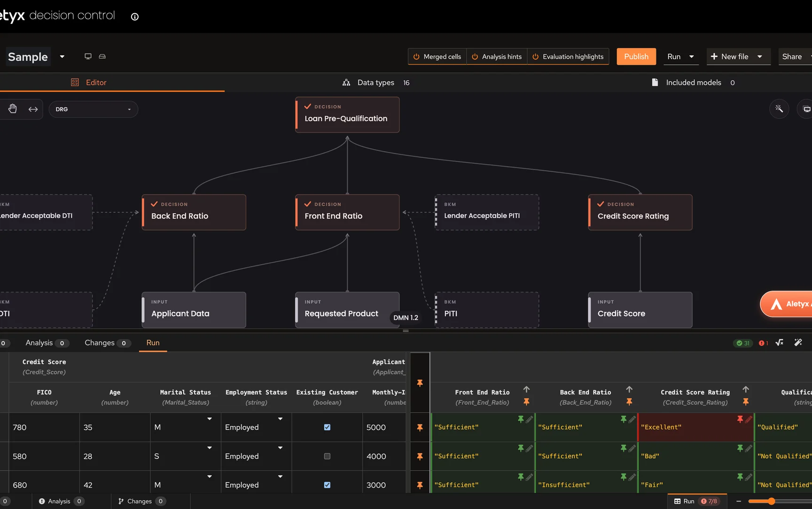Click the magic wand sparkle icon in Run panel
Image resolution: width=812 pixels, height=509 pixels.
798,343
